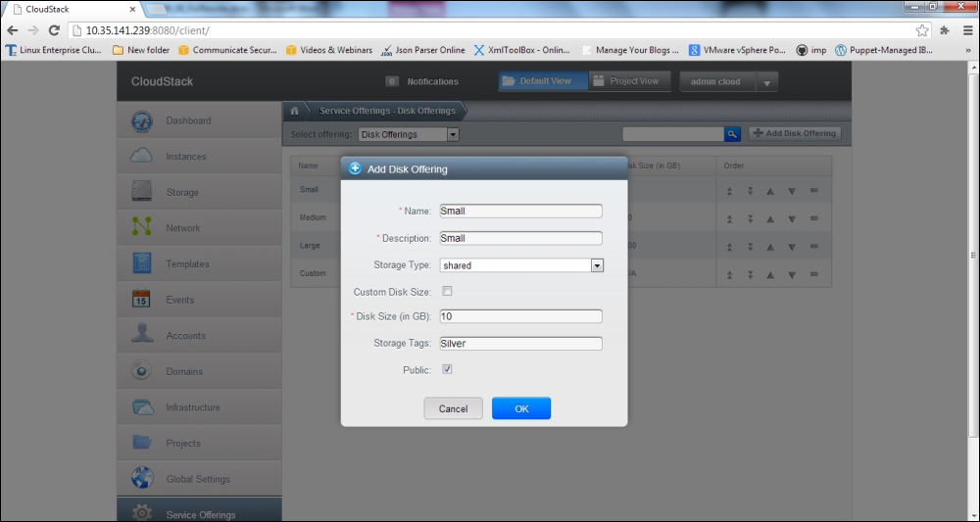
Task: Uncheck the Public checkbox
Action: [447, 369]
